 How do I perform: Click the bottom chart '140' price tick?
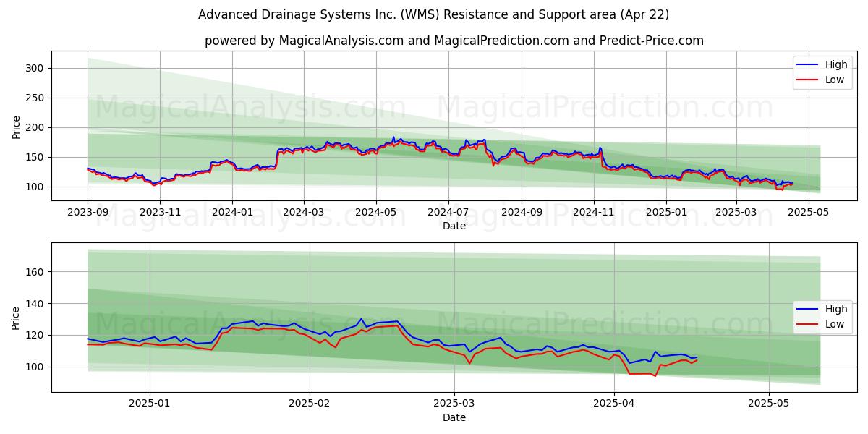point(36,304)
